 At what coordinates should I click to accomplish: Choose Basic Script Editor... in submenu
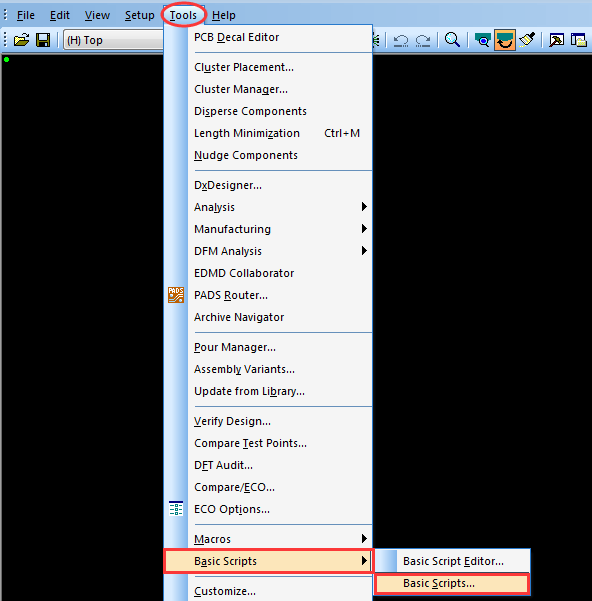pyautogui.click(x=453, y=561)
